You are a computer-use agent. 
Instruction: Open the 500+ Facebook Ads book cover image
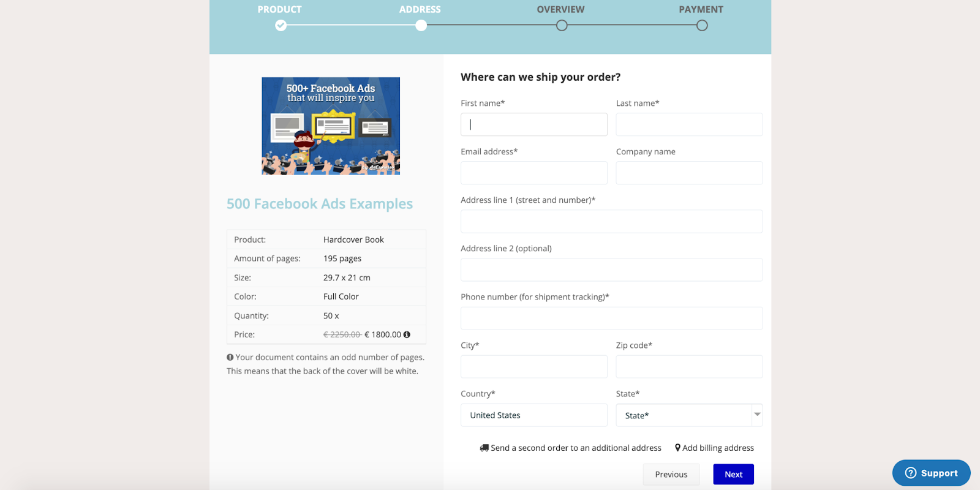pos(331,126)
